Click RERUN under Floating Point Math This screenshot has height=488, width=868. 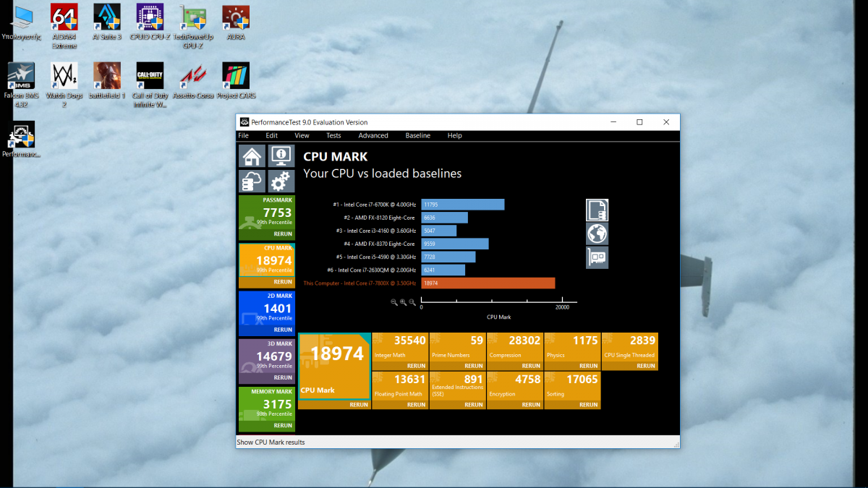coord(416,405)
